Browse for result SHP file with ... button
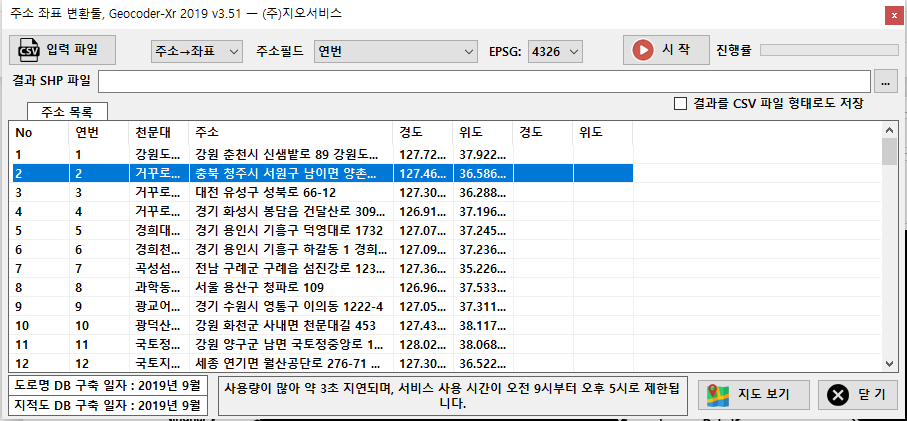Viewport: 907px width, 421px height. (885, 82)
